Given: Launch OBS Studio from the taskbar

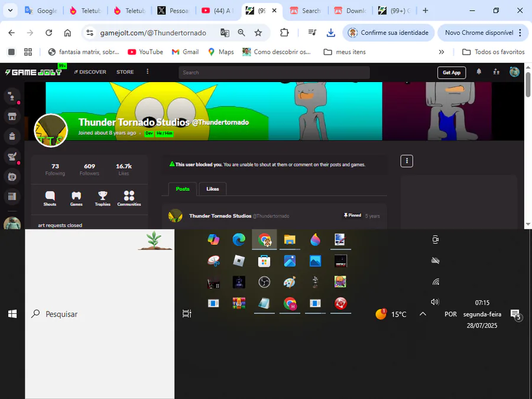Looking at the screenshot, I should click(x=264, y=282).
